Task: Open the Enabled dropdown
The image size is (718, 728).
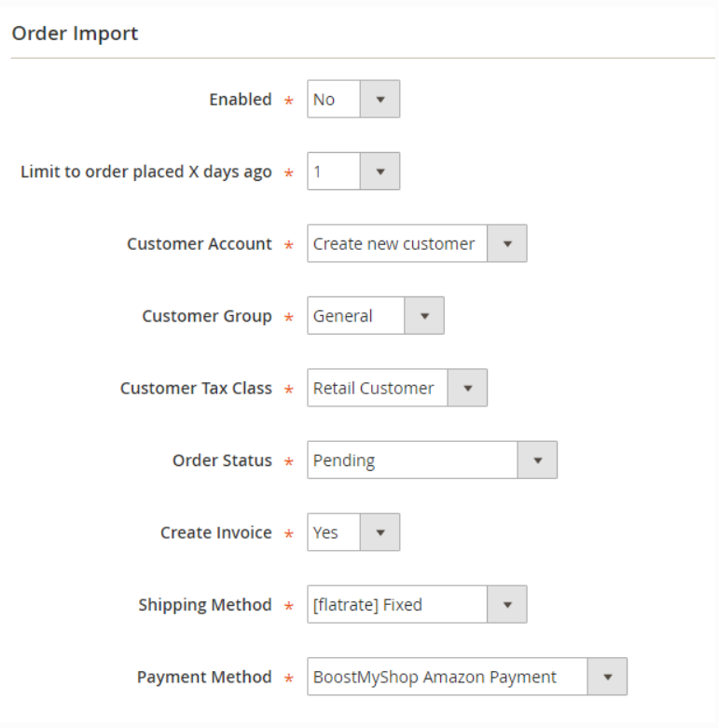Action: (334, 99)
